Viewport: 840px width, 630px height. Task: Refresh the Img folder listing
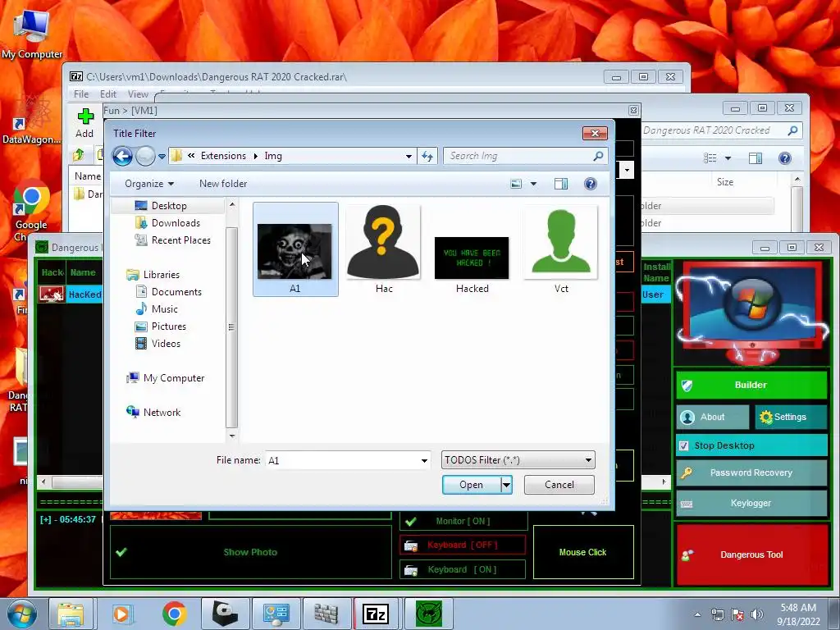(427, 156)
